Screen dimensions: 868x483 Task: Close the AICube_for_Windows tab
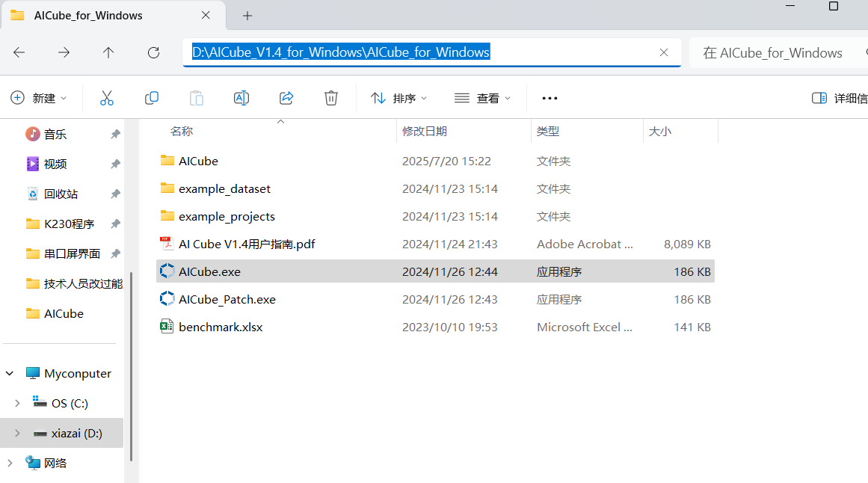click(x=206, y=16)
